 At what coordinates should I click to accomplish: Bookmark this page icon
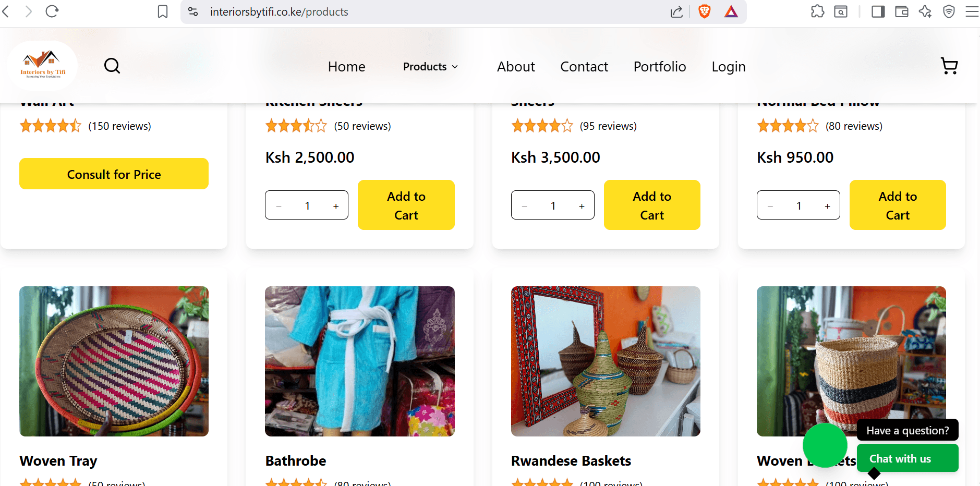[163, 11]
